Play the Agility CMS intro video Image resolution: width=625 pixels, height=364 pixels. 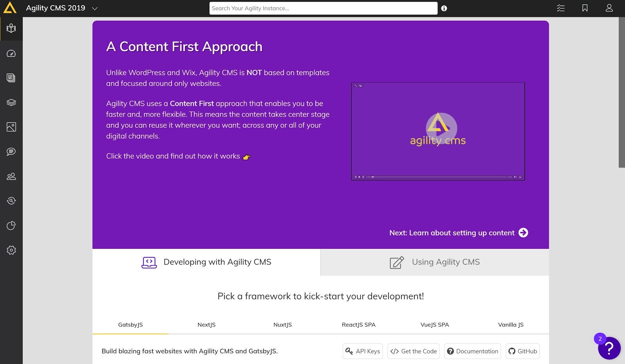pos(441,128)
